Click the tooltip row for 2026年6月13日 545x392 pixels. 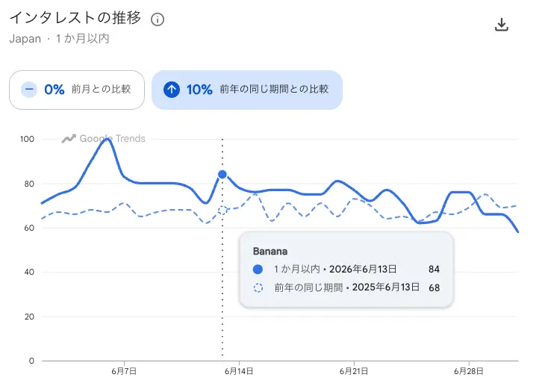coord(346,269)
